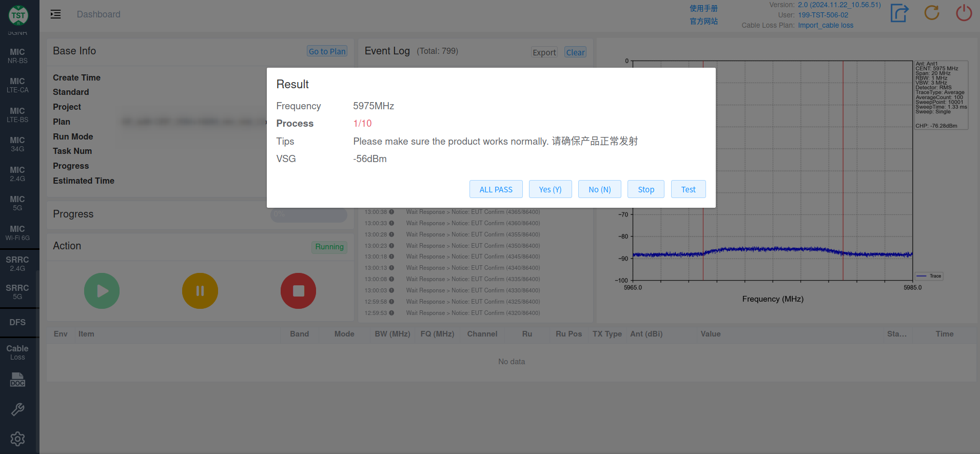The height and width of the screenshot is (454, 980).
Task: Click the progress bar in Progress panel
Action: 309,214
